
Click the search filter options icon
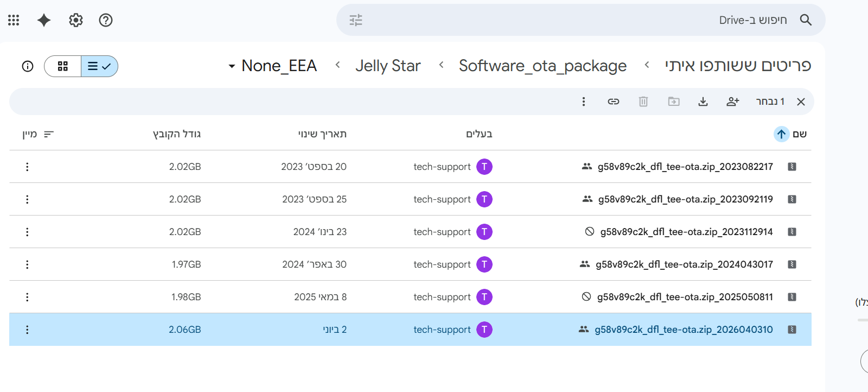[356, 20]
